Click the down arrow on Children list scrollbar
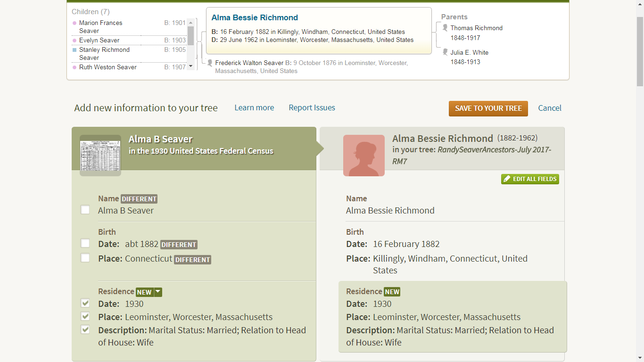The image size is (644, 362). pos(190,66)
